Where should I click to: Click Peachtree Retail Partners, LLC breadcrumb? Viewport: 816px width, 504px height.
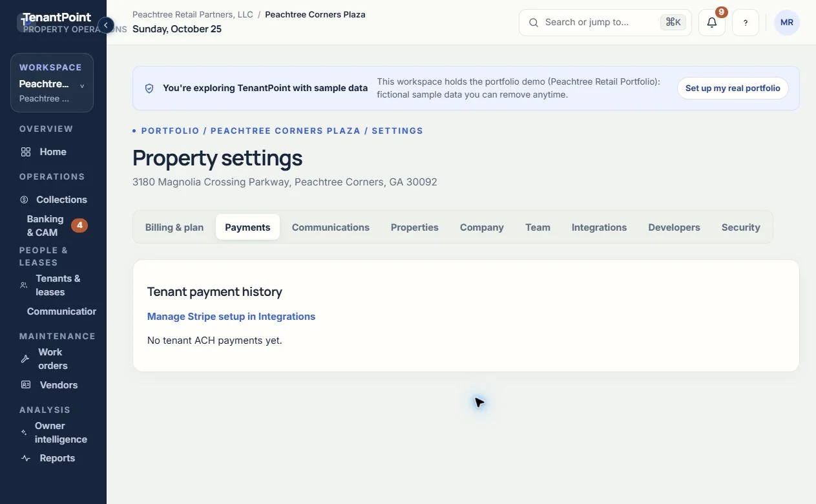pyautogui.click(x=193, y=14)
